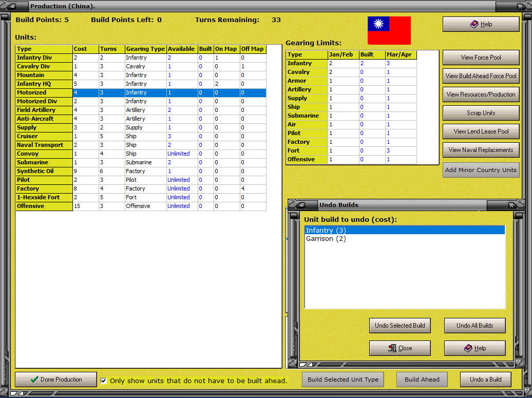Click the Cavalry row in Gearing Limits

(x=351, y=72)
